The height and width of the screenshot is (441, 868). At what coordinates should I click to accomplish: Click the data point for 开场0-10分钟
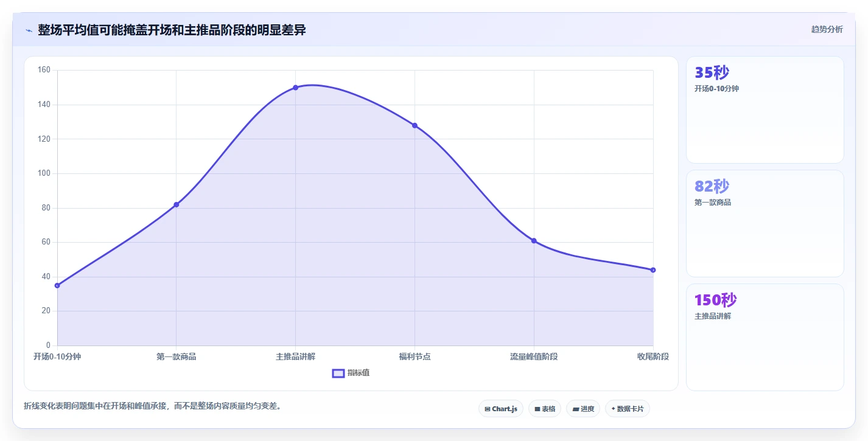[57, 285]
